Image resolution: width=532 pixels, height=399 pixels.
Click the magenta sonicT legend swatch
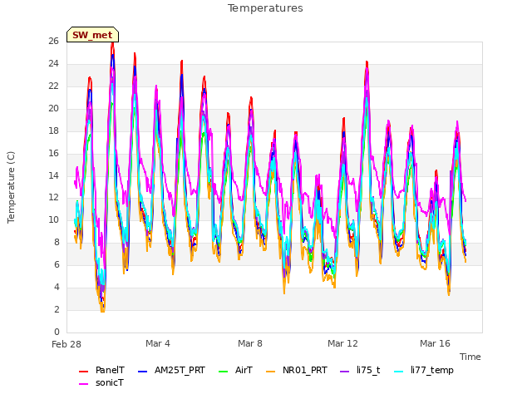click(x=83, y=384)
